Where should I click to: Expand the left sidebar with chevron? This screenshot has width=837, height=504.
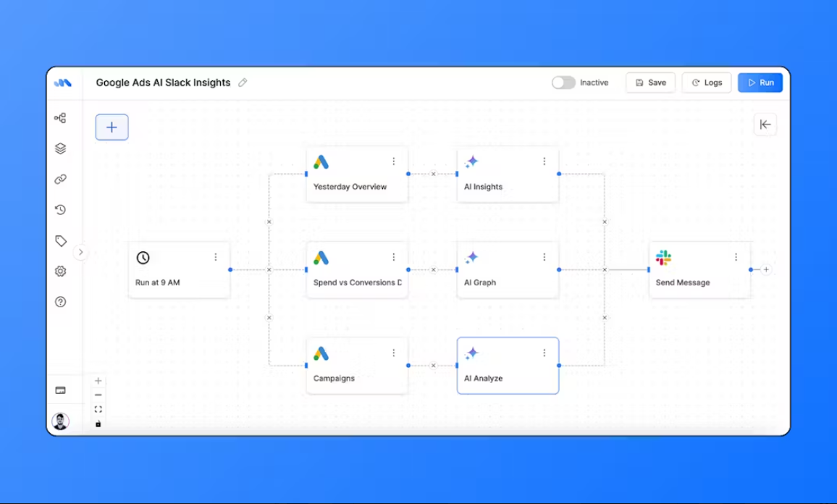pyautogui.click(x=80, y=252)
